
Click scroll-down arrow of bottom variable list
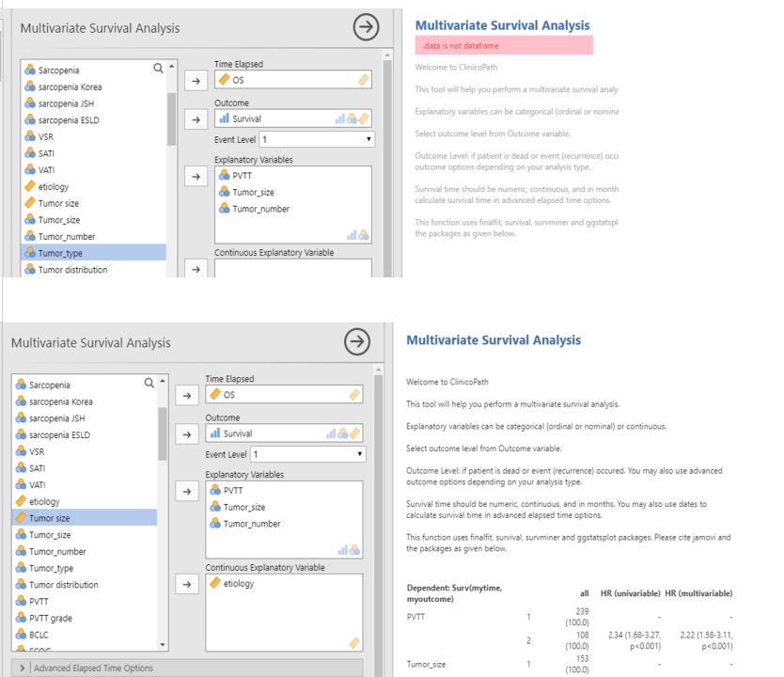point(163,645)
